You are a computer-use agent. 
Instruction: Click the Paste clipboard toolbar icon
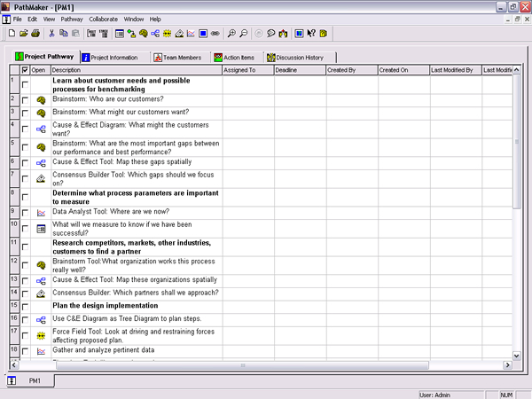75,34
